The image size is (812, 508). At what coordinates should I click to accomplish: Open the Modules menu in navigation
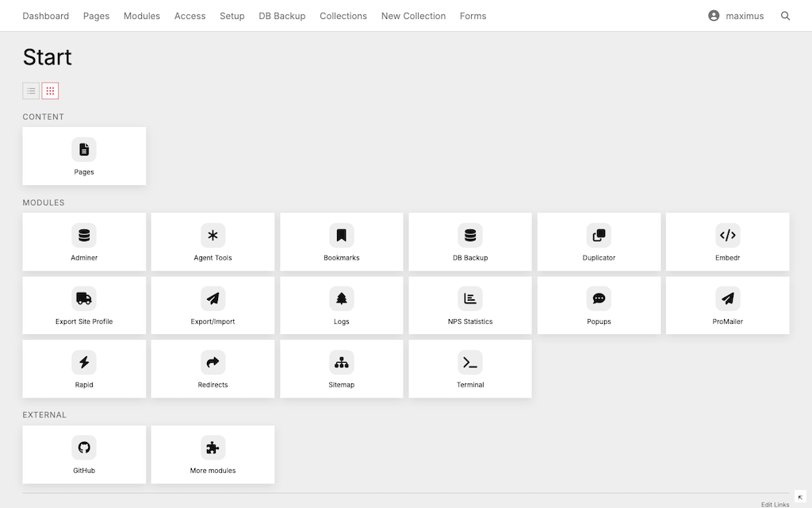(142, 16)
